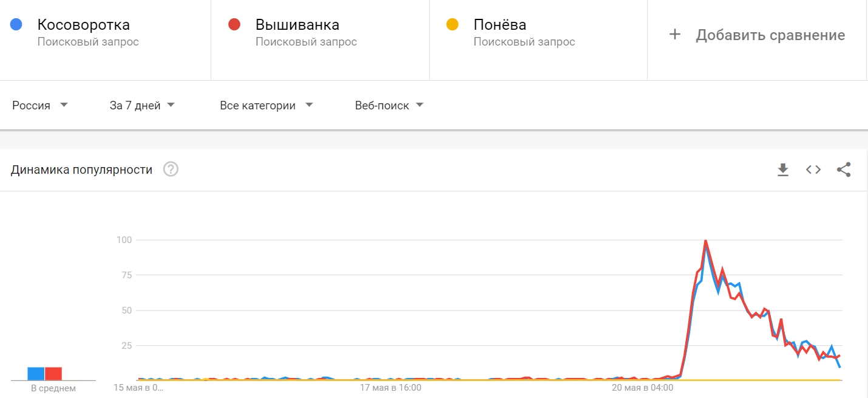Click the yellow Понёва marker icon
This screenshot has width=868, height=398.
452,24
